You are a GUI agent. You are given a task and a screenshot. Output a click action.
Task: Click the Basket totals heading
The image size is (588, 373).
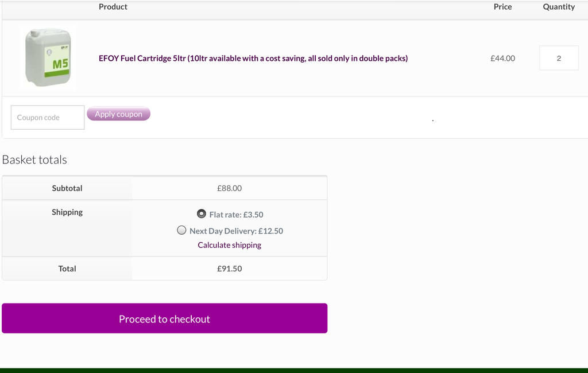[34, 160]
